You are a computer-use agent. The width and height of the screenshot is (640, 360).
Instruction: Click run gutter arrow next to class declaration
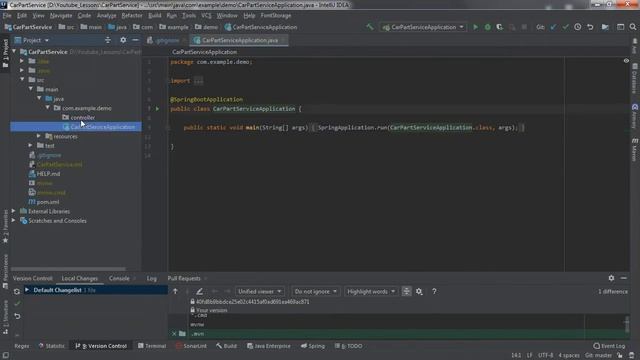tap(157, 109)
